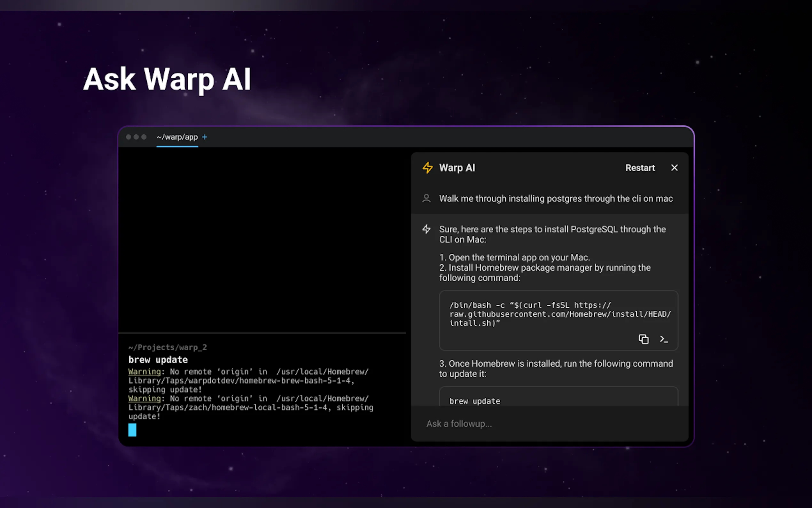Viewport: 812px width, 508px height.
Task: Click the first underlined Warning text
Action: click(144, 372)
